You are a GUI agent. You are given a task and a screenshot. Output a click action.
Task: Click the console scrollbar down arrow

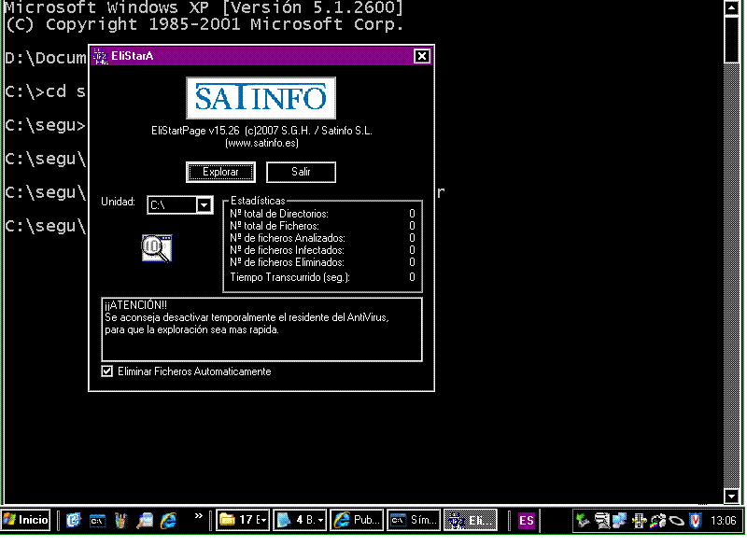point(732,496)
